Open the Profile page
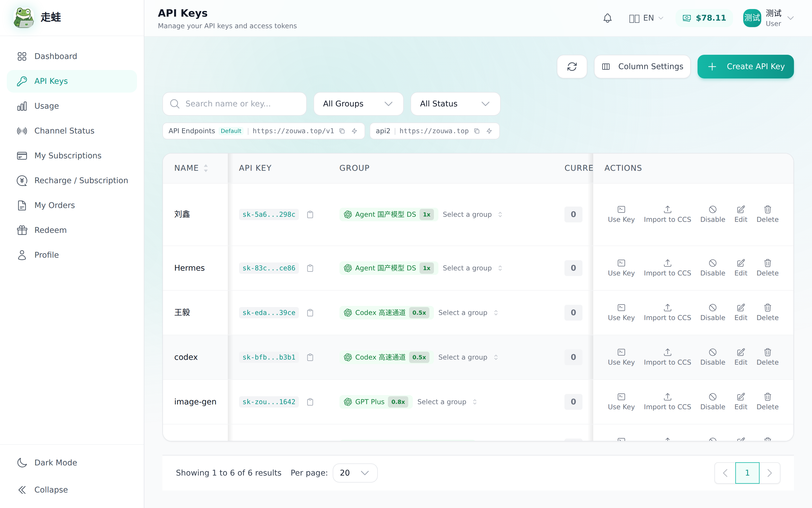This screenshot has width=812, height=508. (72, 255)
